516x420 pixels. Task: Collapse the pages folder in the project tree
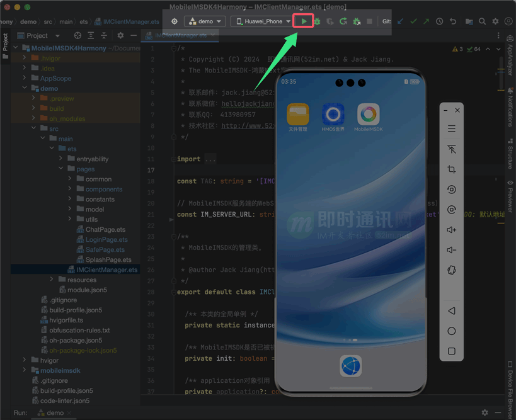click(61, 169)
